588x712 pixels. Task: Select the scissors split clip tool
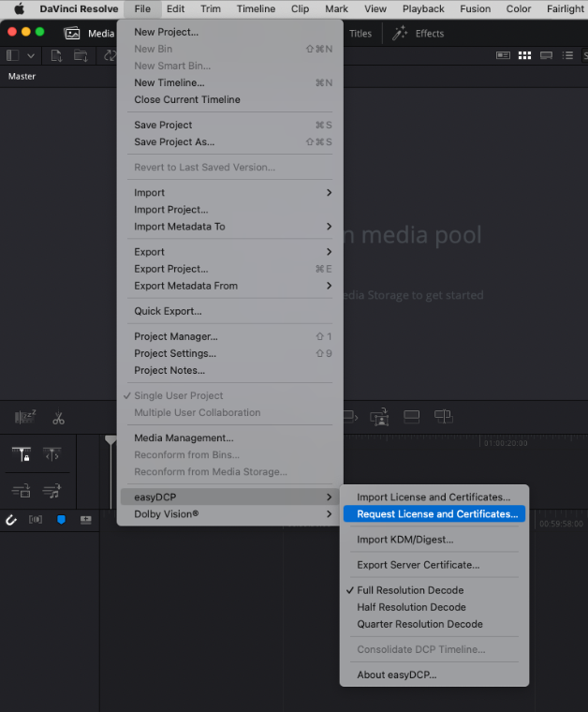[x=59, y=418]
